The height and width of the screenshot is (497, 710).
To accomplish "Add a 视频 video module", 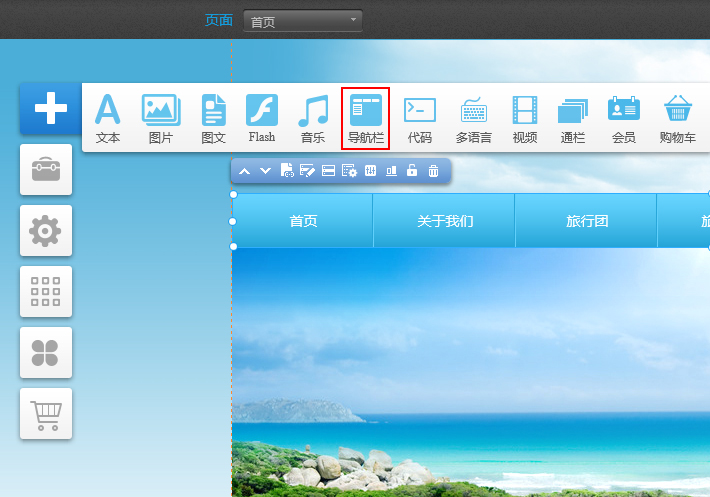I will (x=525, y=118).
